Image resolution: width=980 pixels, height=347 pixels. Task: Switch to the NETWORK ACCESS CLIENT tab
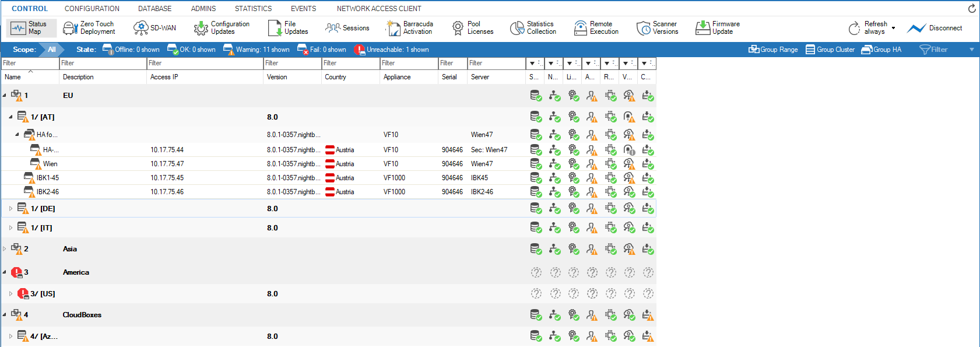(x=379, y=9)
